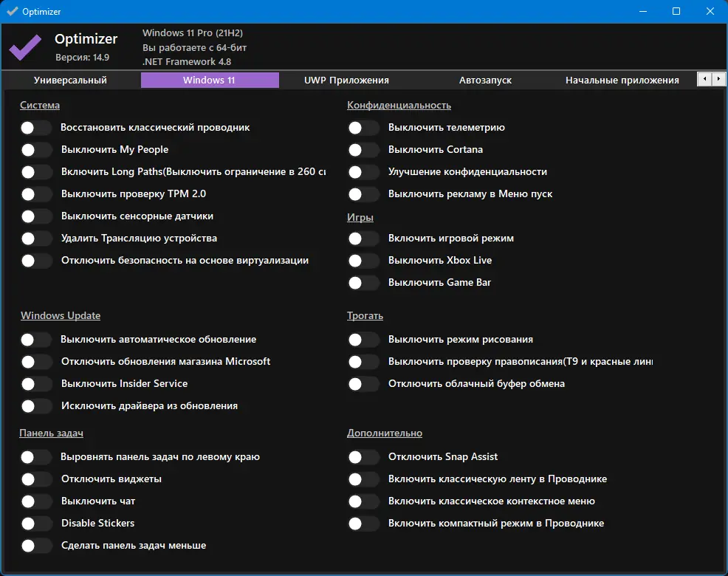
Task: Click the Панель задач section link
Action: [51, 433]
